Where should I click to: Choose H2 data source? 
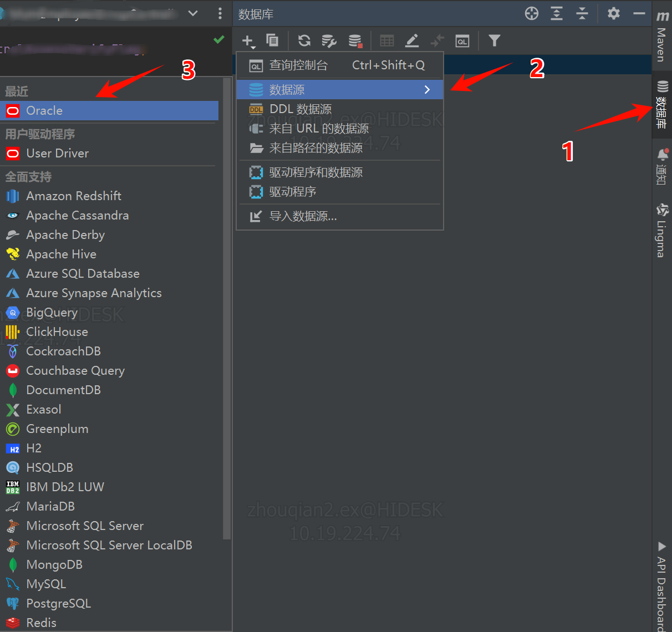(109, 448)
